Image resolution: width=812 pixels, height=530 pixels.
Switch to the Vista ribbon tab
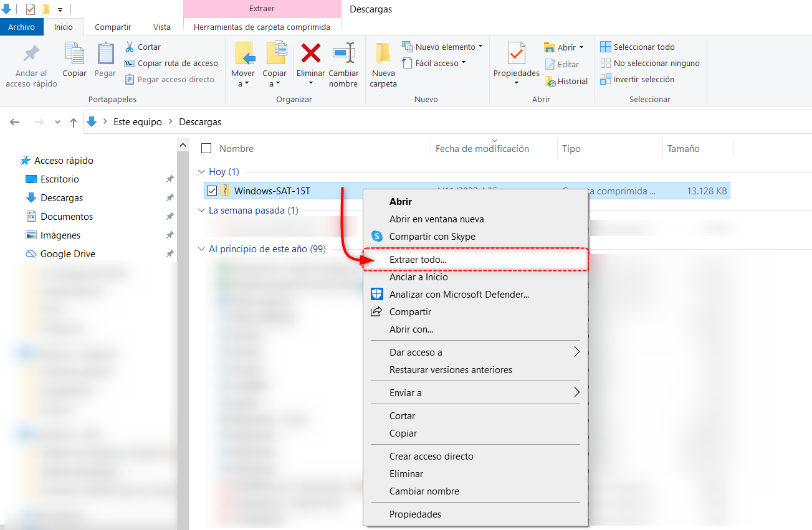(x=162, y=27)
